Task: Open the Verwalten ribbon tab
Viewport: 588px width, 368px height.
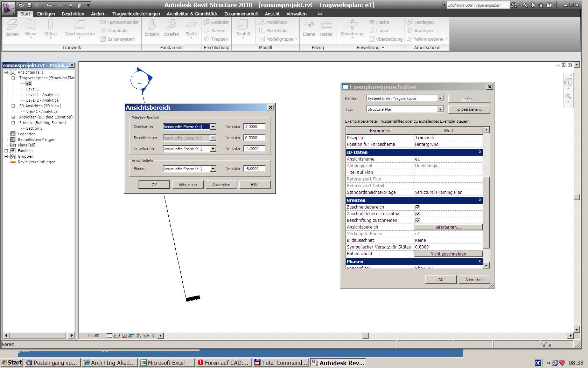Action: point(296,14)
